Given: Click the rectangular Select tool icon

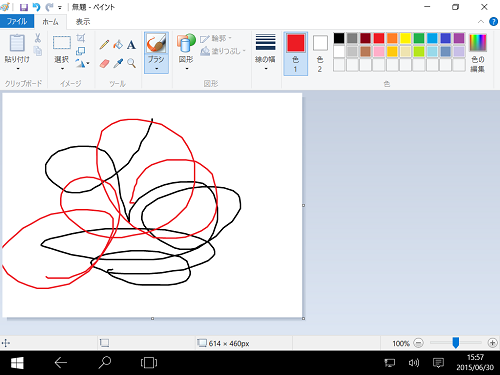Looking at the screenshot, I should tap(62, 43).
